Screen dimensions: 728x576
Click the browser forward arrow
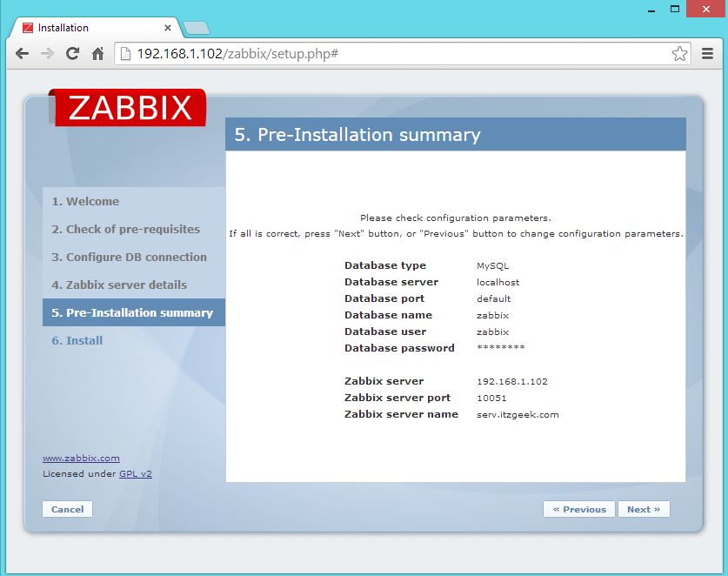tap(47, 53)
